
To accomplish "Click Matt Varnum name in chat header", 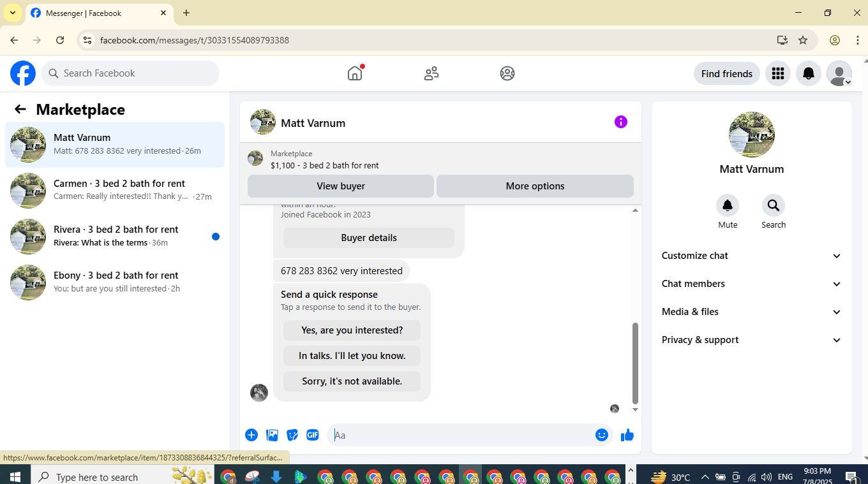I will tap(313, 123).
